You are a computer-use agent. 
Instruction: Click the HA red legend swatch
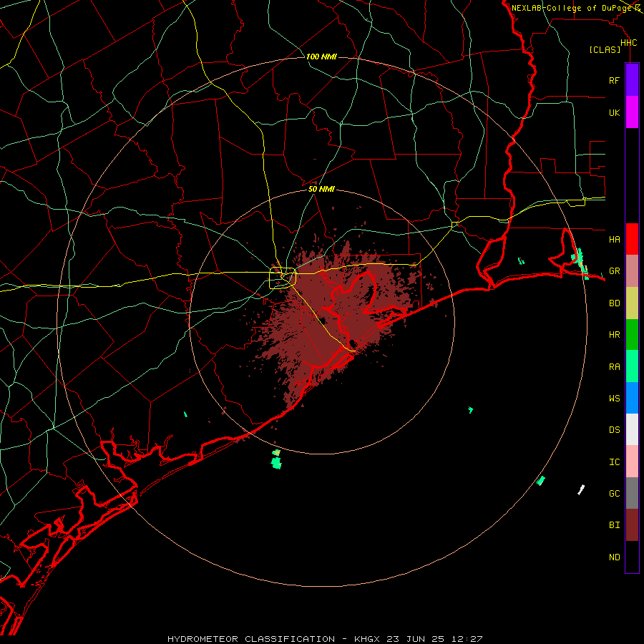632,239
